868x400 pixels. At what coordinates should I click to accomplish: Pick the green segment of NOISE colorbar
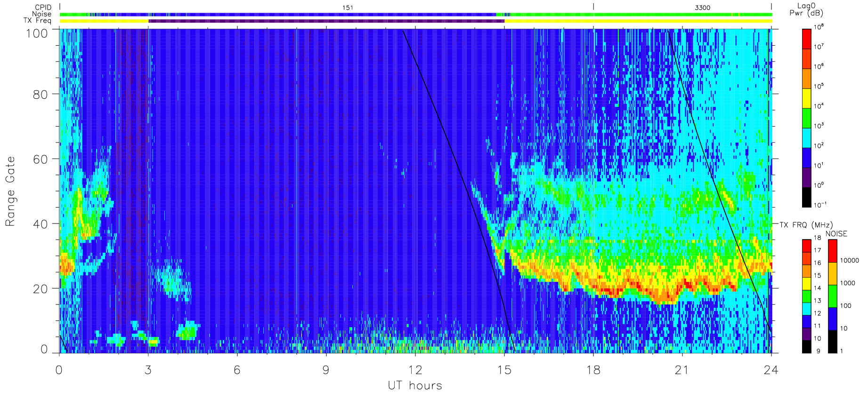point(833,296)
